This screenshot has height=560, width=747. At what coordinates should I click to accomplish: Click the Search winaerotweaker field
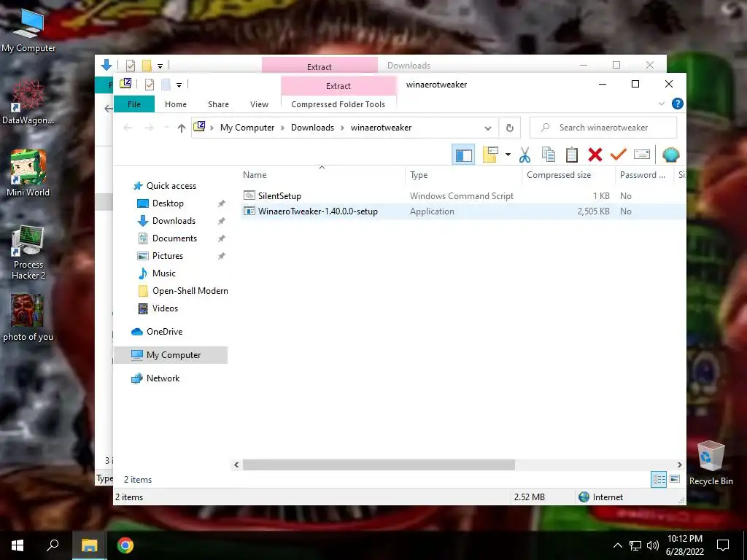coord(603,128)
